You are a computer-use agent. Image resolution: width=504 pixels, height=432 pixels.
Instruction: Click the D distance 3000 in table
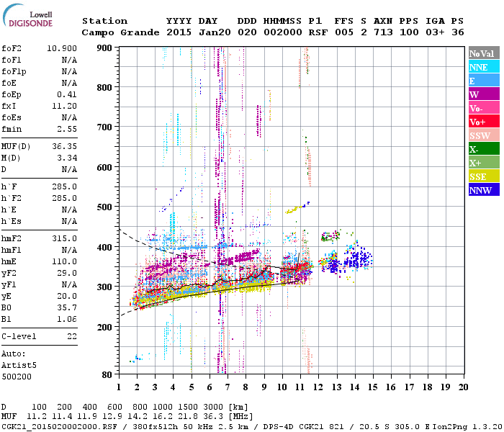point(213,408)
